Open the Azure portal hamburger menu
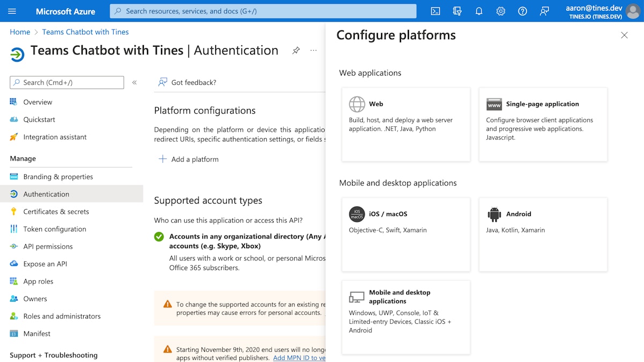Viewport: 644px width, 362px height. (12, 11)
